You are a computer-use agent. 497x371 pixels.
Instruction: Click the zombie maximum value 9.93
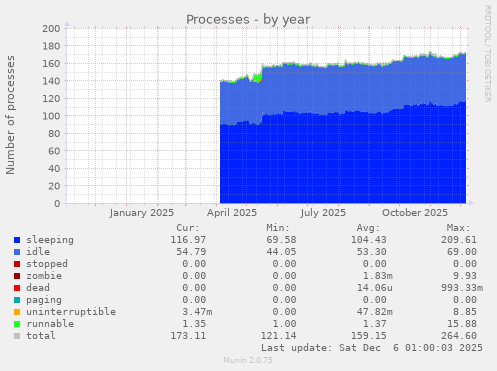(x=465, y=276)
